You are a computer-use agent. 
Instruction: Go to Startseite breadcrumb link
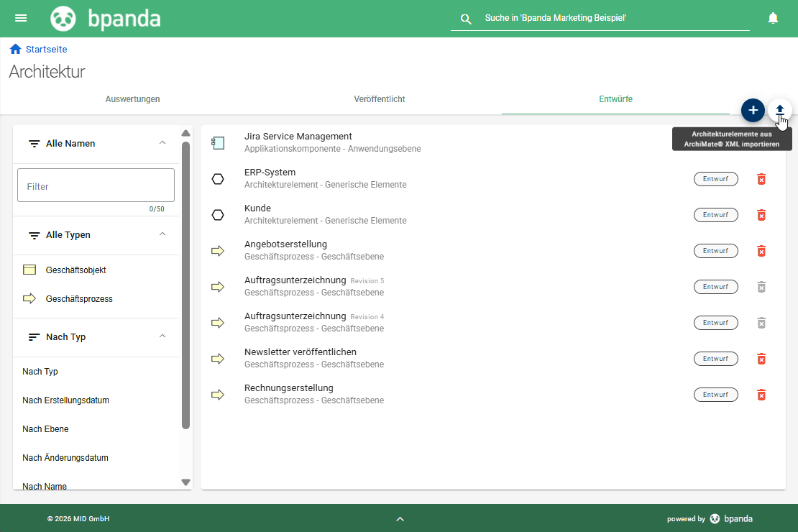(46, 50)
